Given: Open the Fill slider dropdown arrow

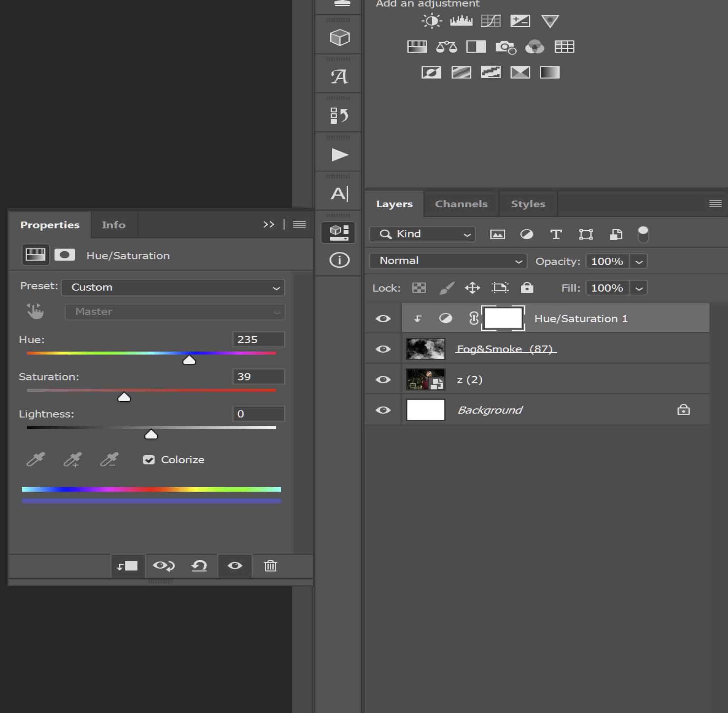Looking at the screenshot, I should (x=639, y=288).
